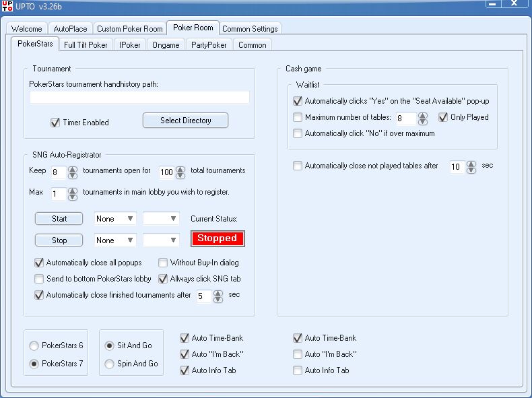Switch to the Welcome tab
532x398 pixels.
point(26,28)
